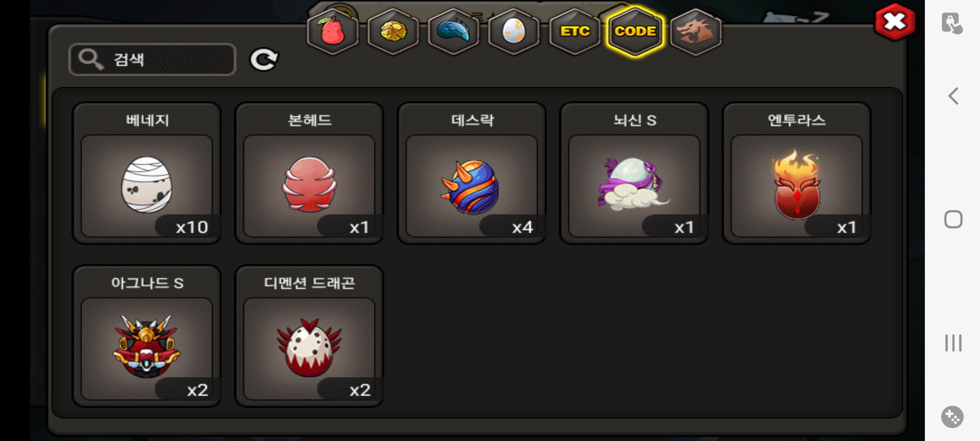
Task: Open the game controller tools icon
Action: pyautogui.click(x=953, y=417)
